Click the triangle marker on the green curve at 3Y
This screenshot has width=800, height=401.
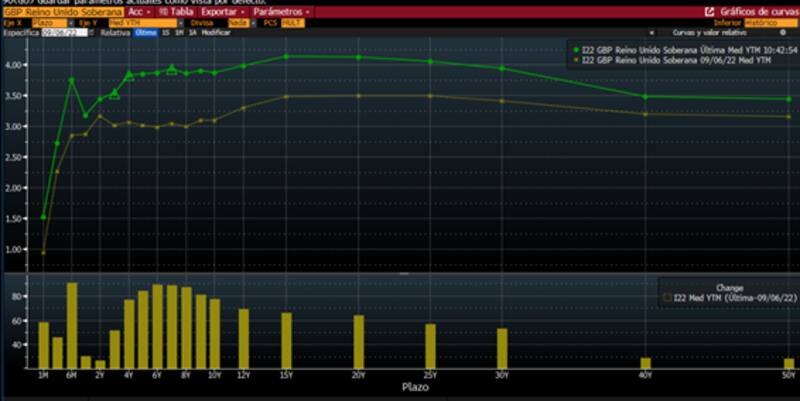(114, 94)
